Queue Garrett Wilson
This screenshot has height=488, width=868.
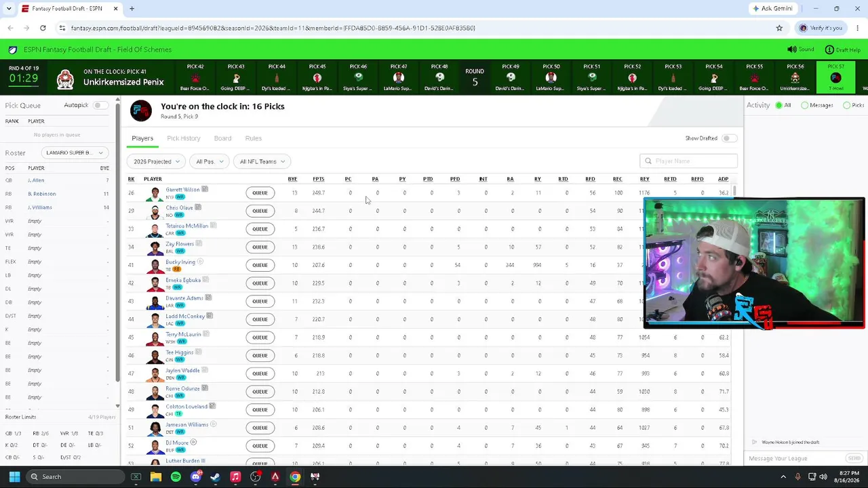click(x=260, y=192)
